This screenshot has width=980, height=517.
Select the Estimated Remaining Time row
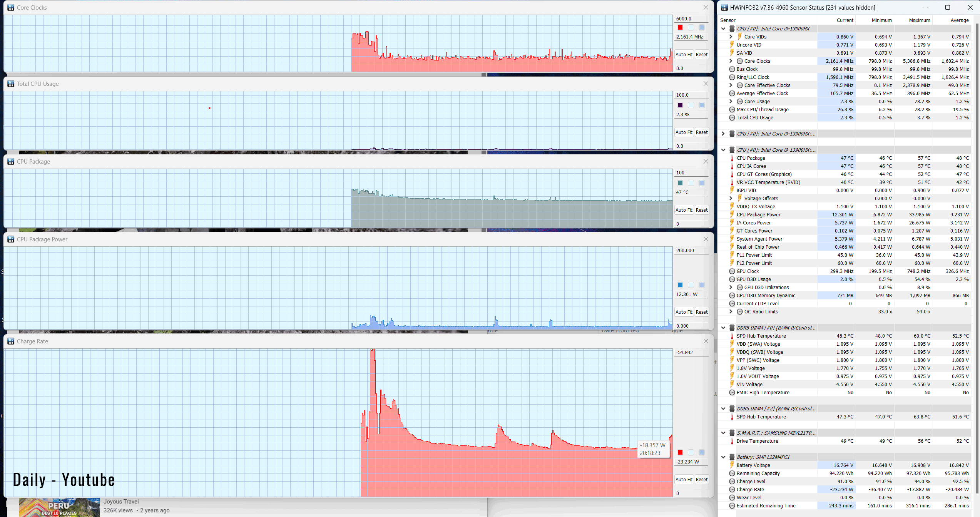pyautogui.click(x=845, y=505)
